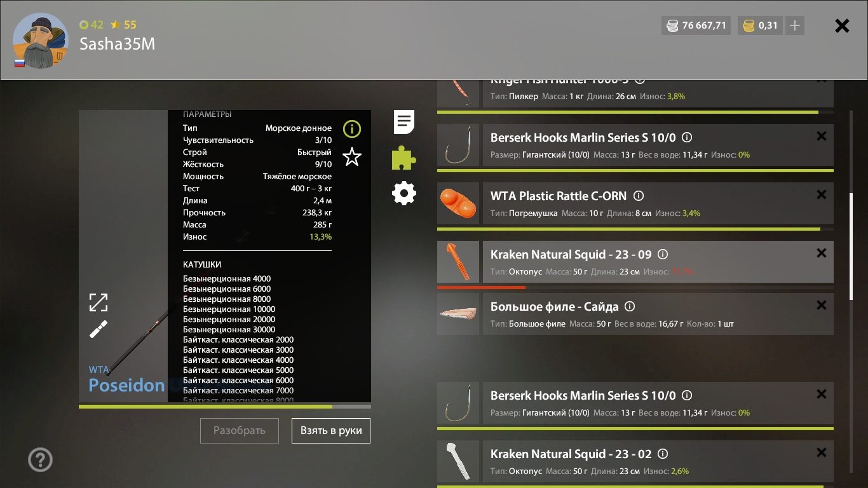Image resolution: width=868 pixels, height=488 pixels.
Task: Open the help question mark icon
Action: (41, 459)
